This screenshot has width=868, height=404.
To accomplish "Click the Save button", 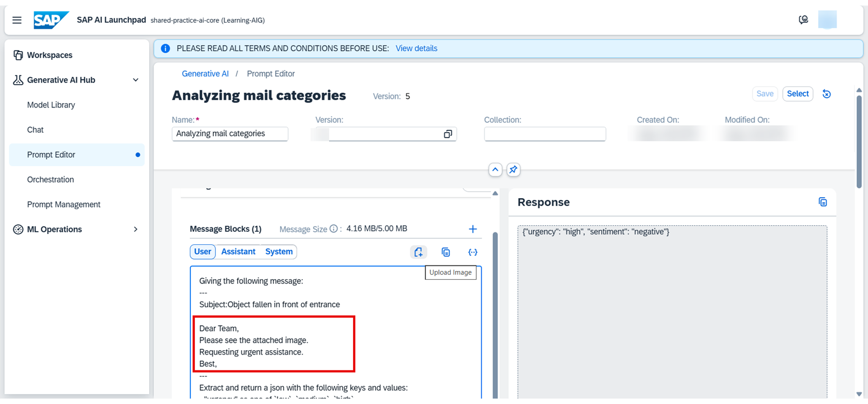I will coord(765,94).
